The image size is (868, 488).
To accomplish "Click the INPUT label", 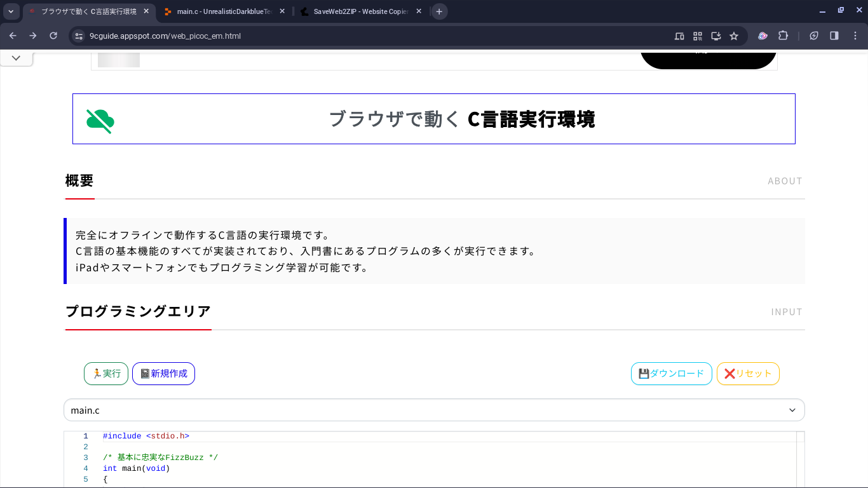I will (787, 312).
